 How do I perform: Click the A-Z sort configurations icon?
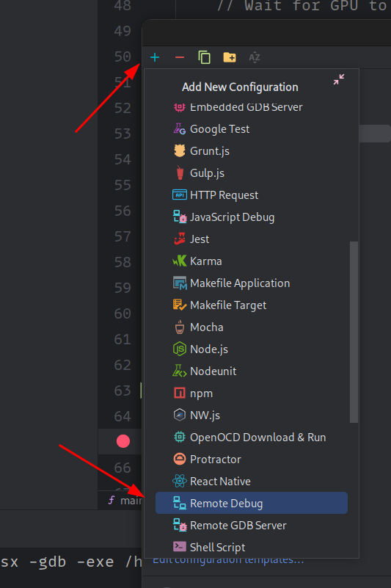255,57
